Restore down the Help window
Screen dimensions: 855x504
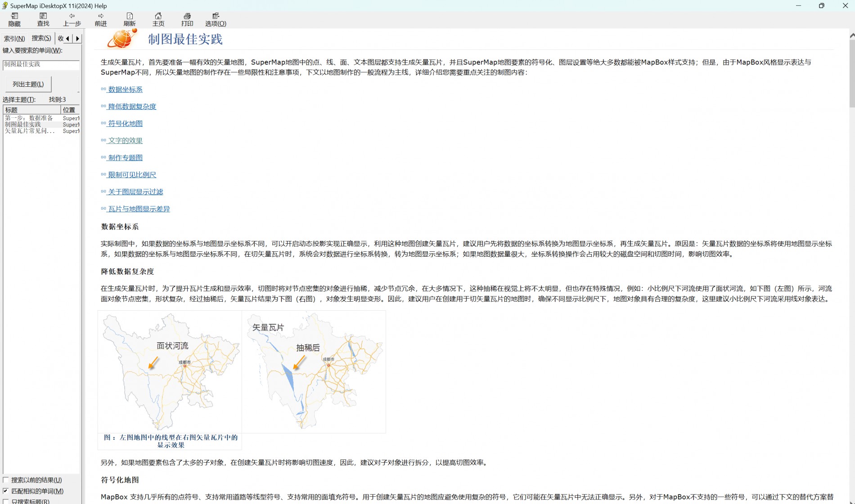(x=822, y=6)
